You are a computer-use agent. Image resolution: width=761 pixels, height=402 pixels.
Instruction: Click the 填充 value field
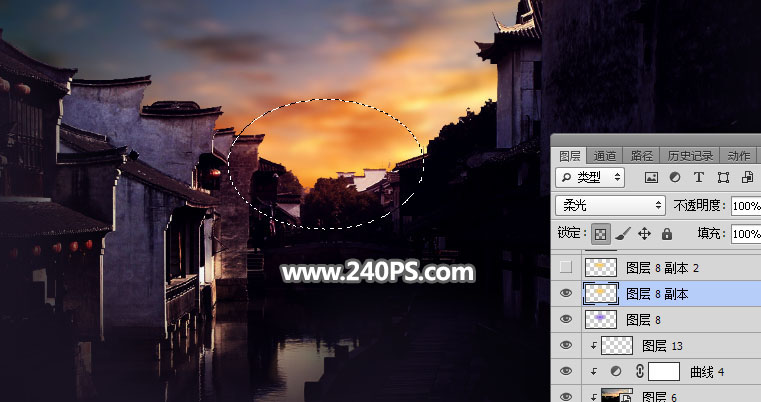click(x=746, y=234)
